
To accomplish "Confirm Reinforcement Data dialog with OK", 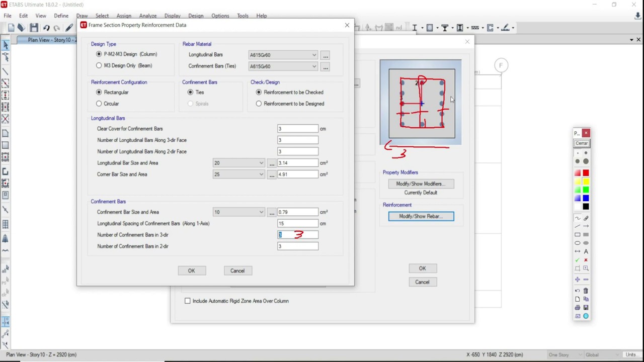I will click(x=192, y=270).
